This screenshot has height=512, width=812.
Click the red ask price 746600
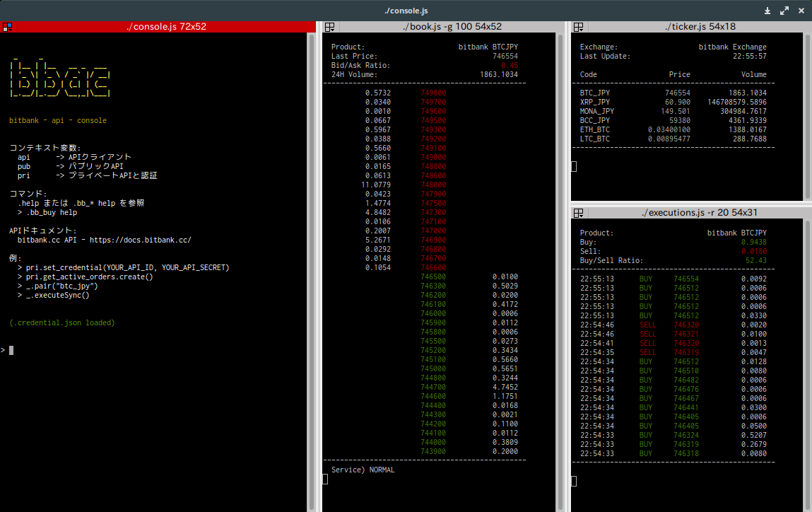coord(433,268)
